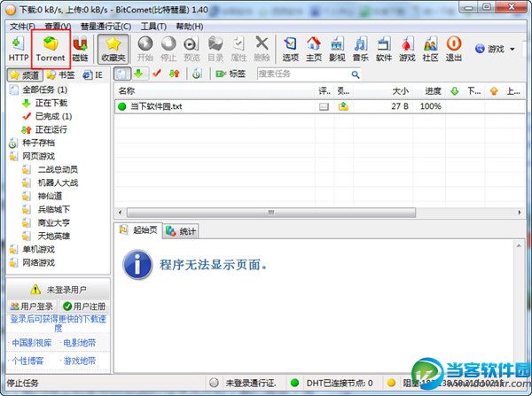Switch to the IE sidebar tab
Viewport: 532px width, 396px height.
pos(93,75)
